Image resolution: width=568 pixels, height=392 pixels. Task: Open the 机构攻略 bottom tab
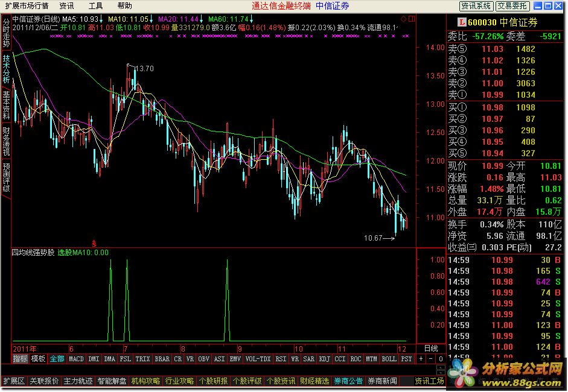coord(145,381)
